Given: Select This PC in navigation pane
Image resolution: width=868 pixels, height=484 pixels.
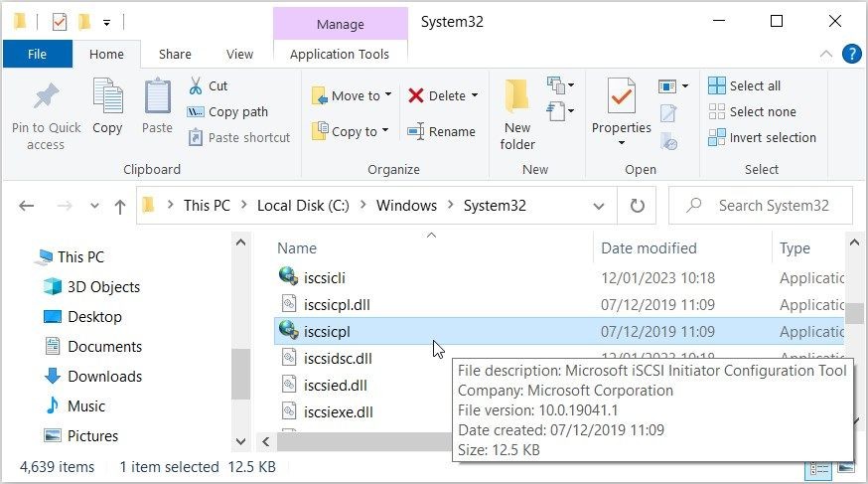Looking at the screenshot, I should click(71, 257).
